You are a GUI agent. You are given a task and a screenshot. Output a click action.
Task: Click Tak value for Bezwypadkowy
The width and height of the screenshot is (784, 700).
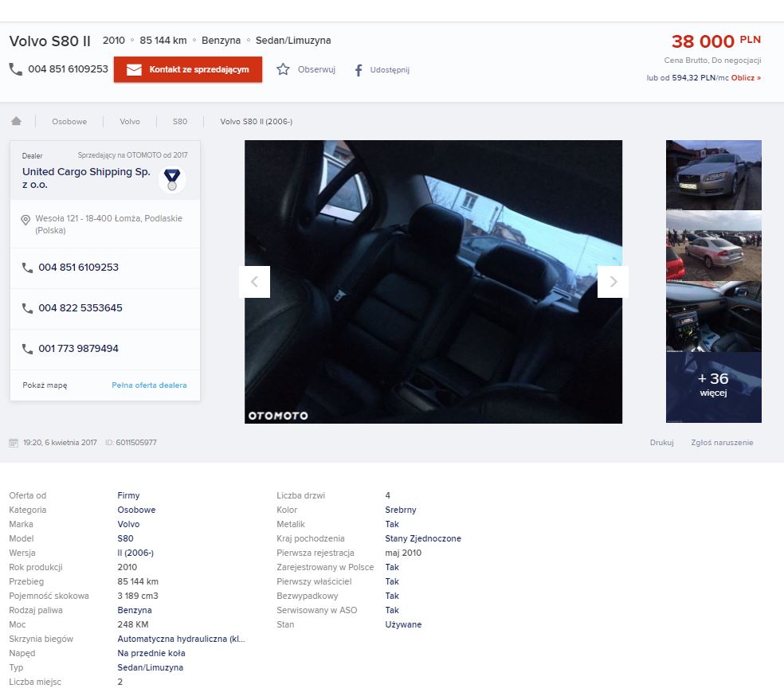pos(392,596)
